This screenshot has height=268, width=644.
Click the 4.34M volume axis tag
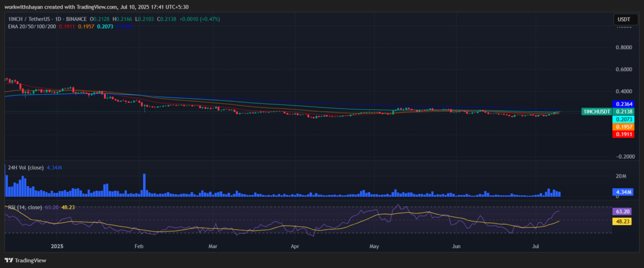[x=624, y=191]
